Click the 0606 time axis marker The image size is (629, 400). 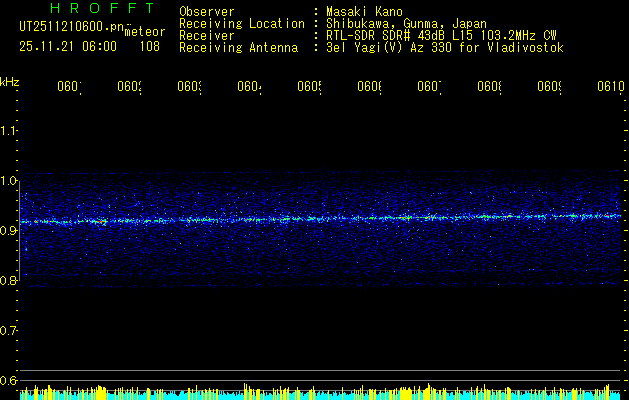coord(369,86)
